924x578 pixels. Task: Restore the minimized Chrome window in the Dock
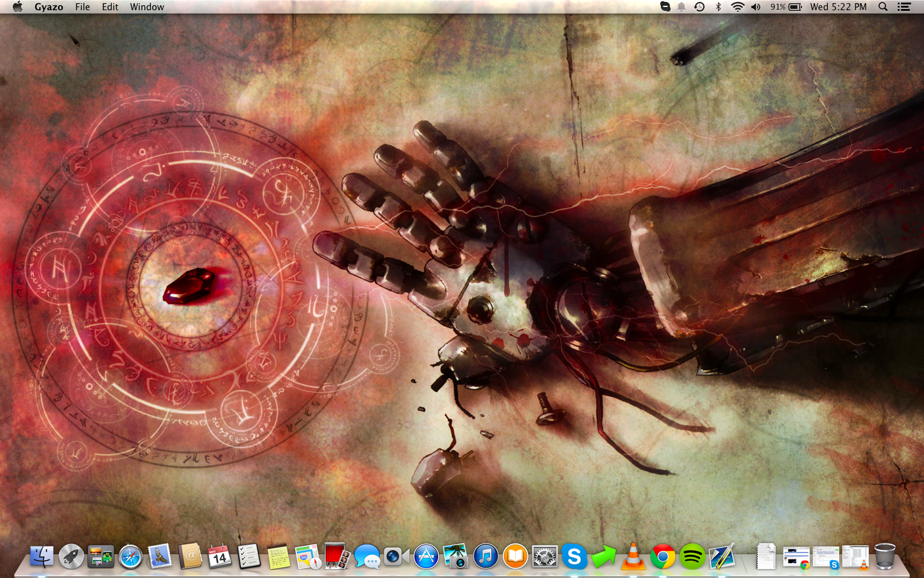tap(796, 557)
